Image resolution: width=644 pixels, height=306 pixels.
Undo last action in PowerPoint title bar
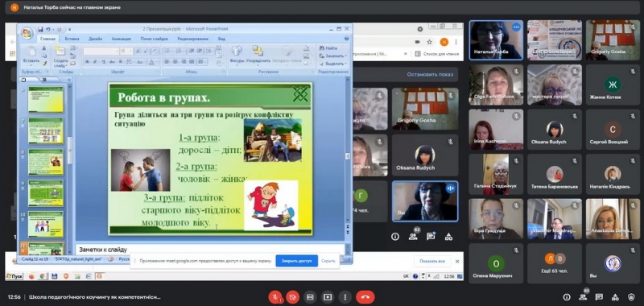[48, 30]
